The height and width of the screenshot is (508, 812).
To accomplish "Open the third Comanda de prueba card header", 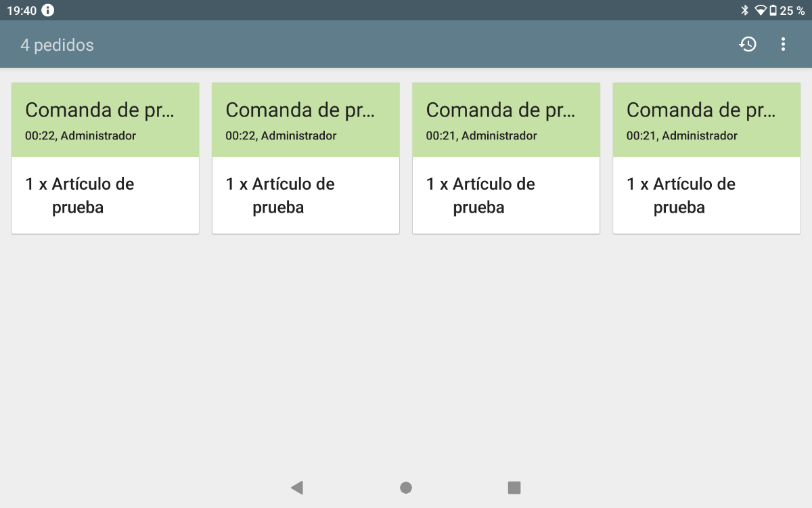I will point(506,120).
